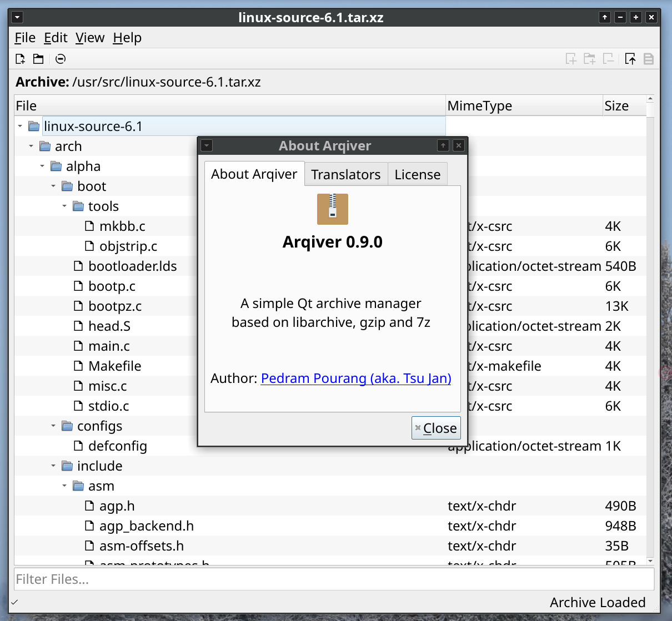Click the archive path /usr/src/linux-source-6.1.tar.xz
The width and height of the screenshot is (672, 621).
pos(167,82)
